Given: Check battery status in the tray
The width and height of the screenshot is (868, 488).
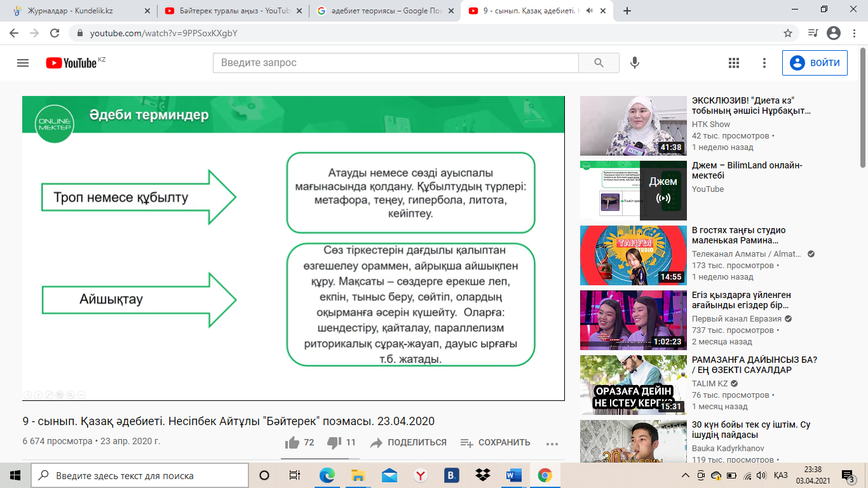Looking at the screenshot, I should pos(731,475).
